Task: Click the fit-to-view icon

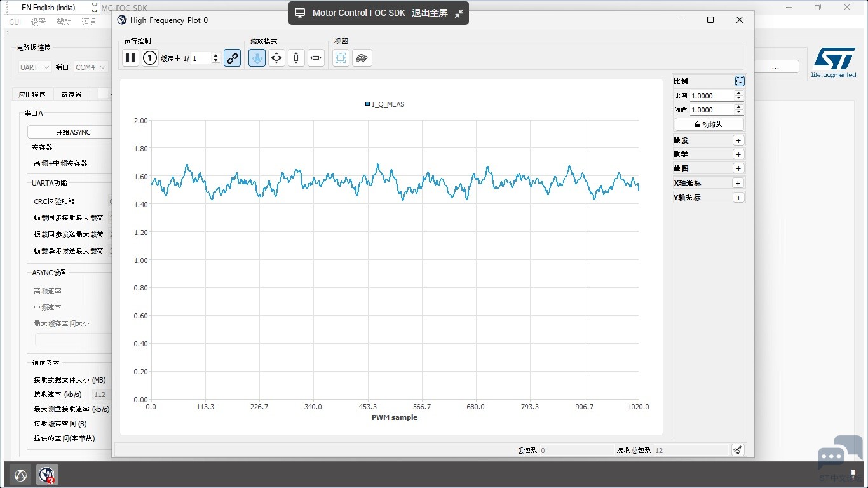Action: pyautogui.click(x=341, y=58)
